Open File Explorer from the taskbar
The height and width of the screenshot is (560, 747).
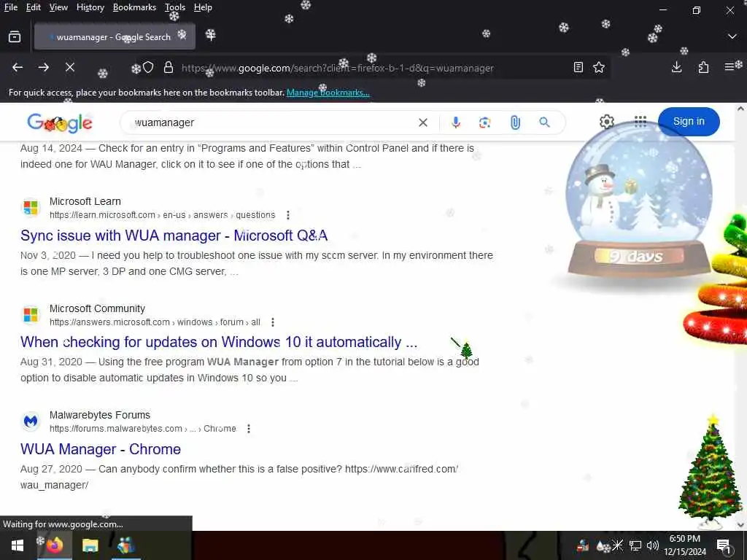[90, 545]
